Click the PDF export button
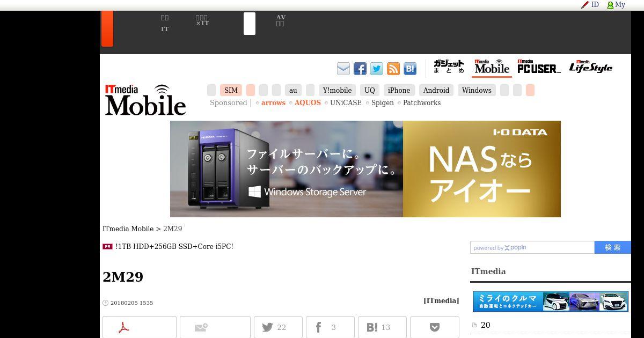Viewport: 644px width, 338px height. [140, 327]
